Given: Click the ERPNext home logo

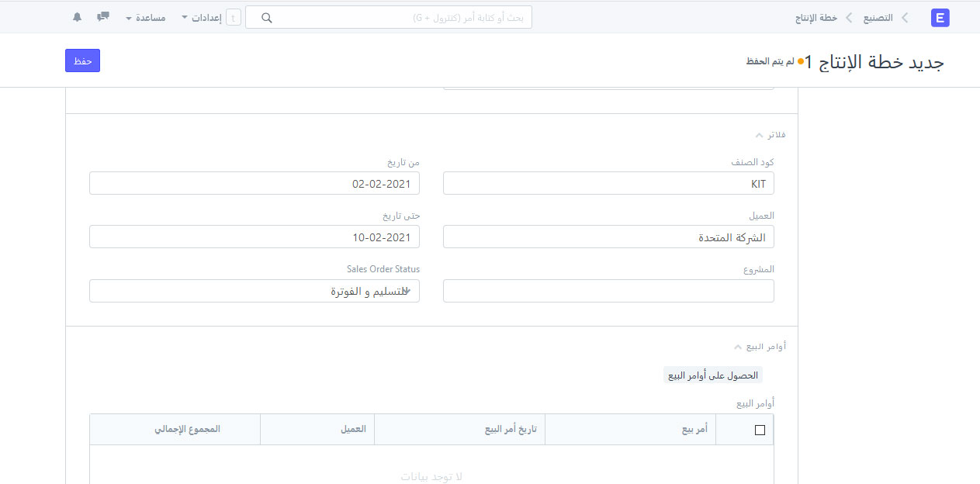Looking at the screenshot, I should coord(940,18).
